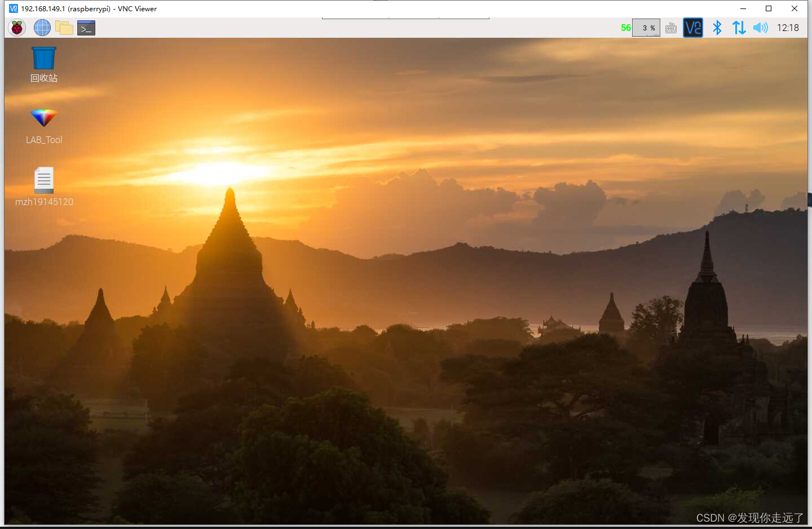Click the VNC Viewer title bar logo
Viewport: 812px width, 529px height.
14,8
